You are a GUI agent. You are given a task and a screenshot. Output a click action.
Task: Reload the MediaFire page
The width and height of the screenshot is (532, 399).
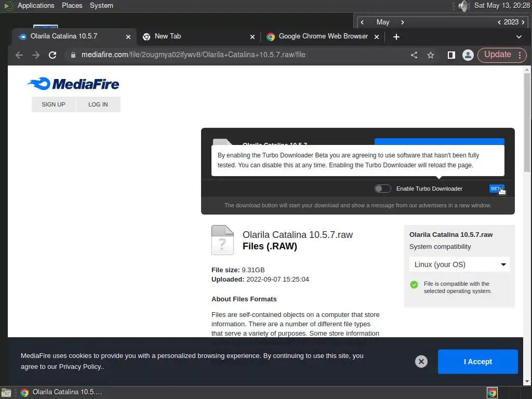click(52, 55)
